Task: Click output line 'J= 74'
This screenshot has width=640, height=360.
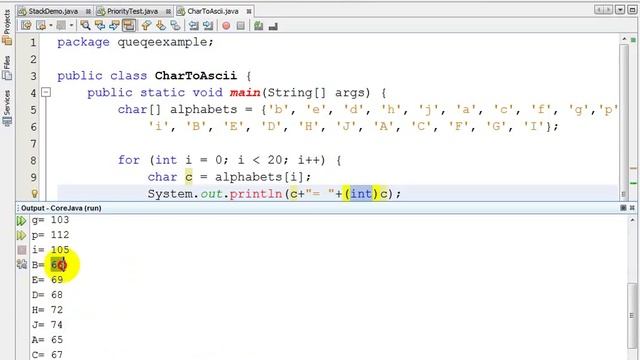Action: pos(48,325)
